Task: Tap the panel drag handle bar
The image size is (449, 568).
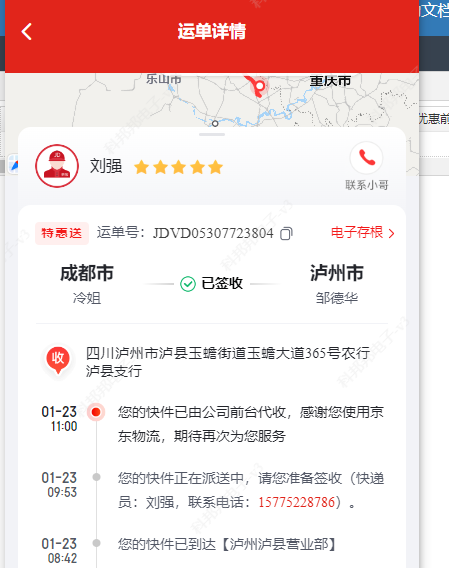Action: [212, 134]
